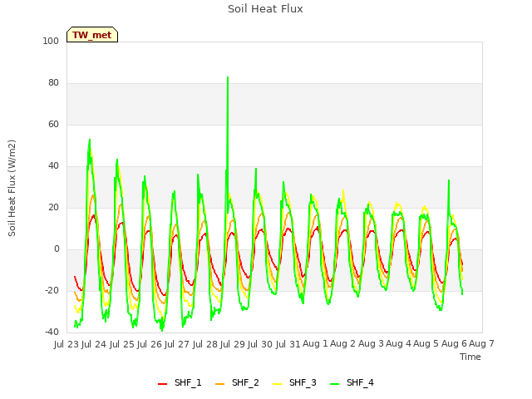
Task: Toggle SHF_3 series in the legend
Action: click(294, 382)
